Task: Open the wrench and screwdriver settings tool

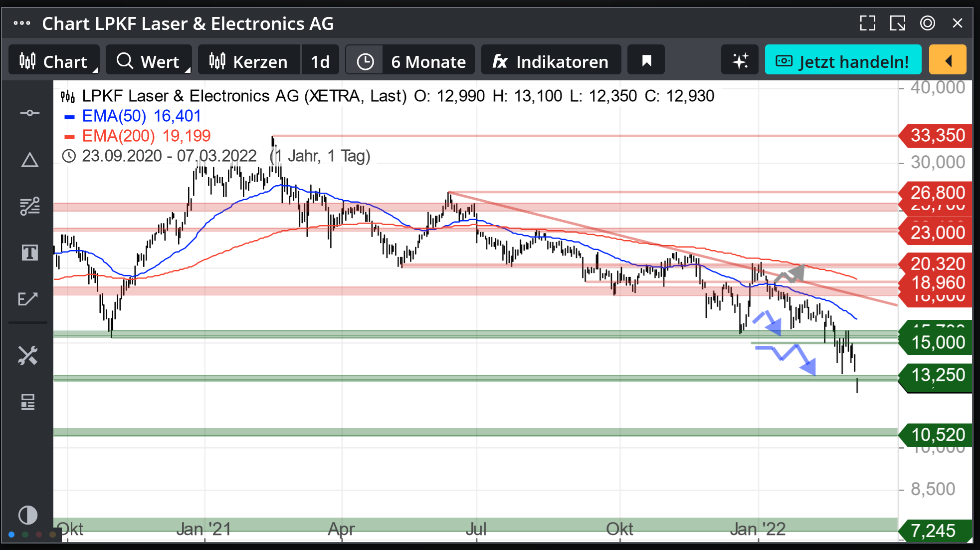Action: coord(28,355)
